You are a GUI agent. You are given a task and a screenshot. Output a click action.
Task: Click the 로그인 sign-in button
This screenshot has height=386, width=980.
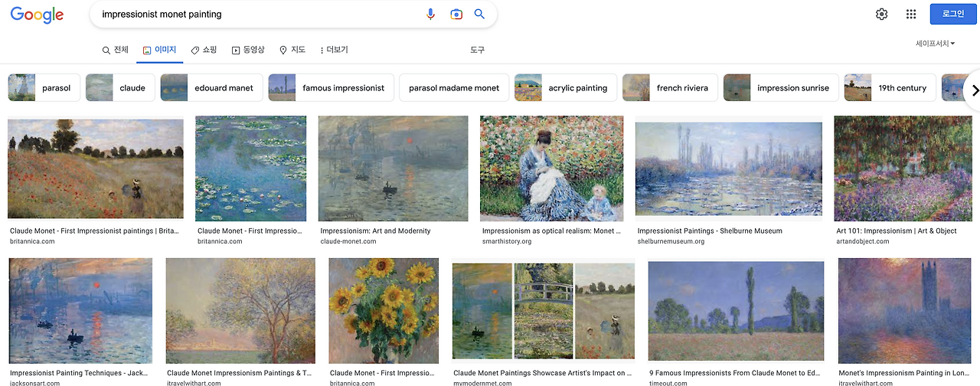(x=953, y=14)
